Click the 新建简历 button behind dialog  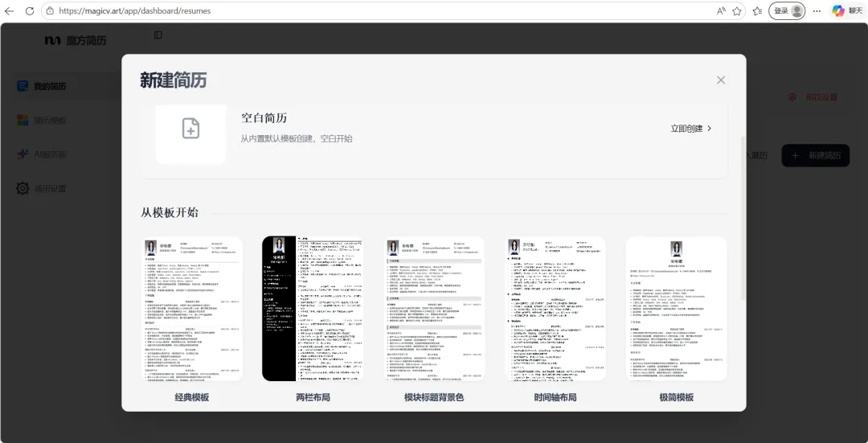coord(816,156)
